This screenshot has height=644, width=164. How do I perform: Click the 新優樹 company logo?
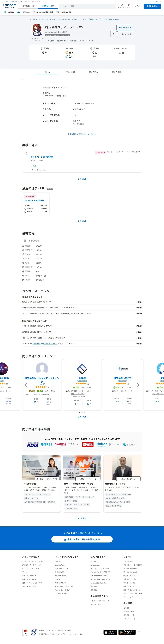pos(82,369)
